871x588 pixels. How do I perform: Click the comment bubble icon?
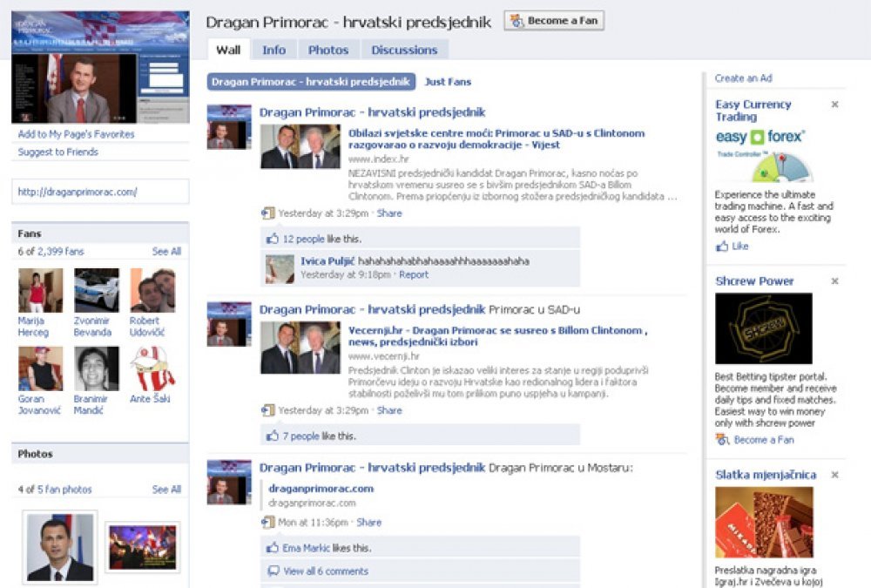click(273, 571)
